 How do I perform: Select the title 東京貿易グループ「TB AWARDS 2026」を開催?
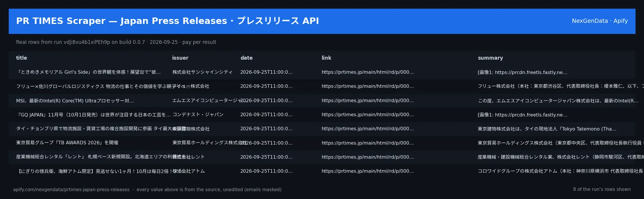(x=67, y=142)
